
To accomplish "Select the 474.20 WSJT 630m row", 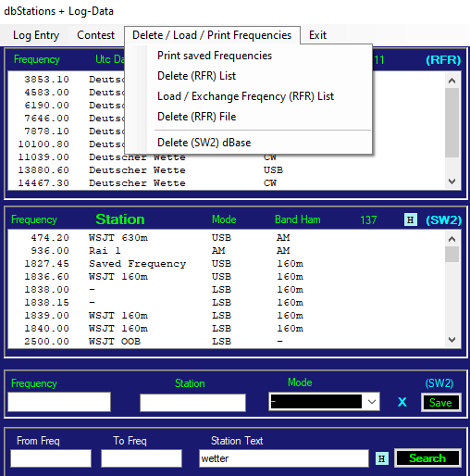I will click(227, 238).
